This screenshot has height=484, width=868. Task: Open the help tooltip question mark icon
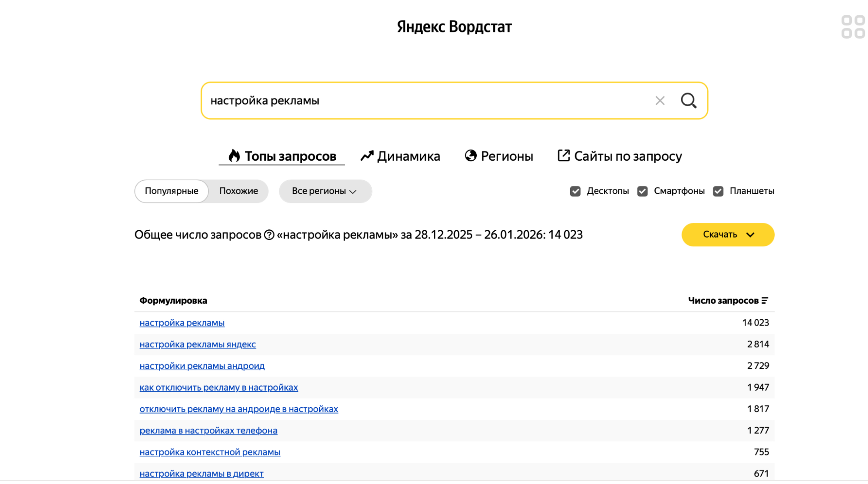click(269, 235)
